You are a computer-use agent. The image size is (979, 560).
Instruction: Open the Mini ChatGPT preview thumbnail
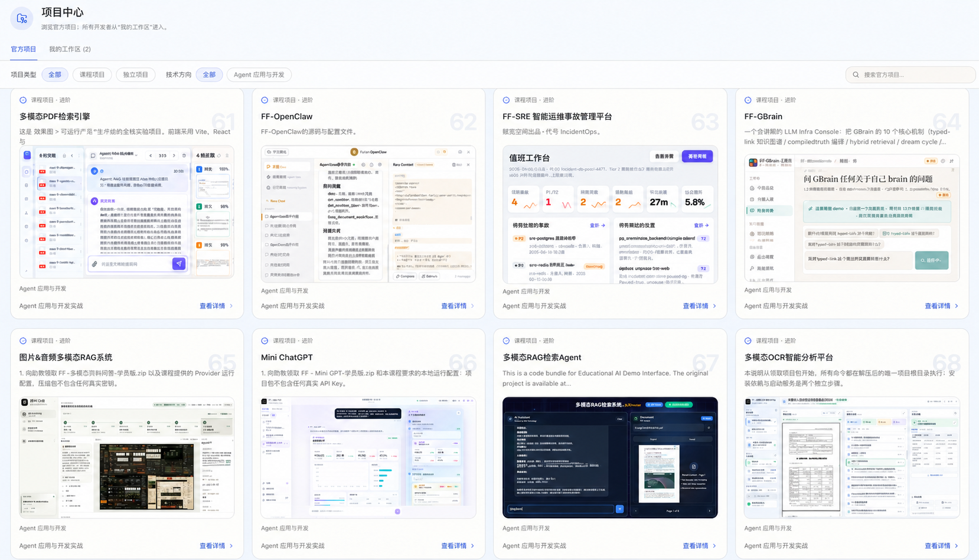coord(368,457)
